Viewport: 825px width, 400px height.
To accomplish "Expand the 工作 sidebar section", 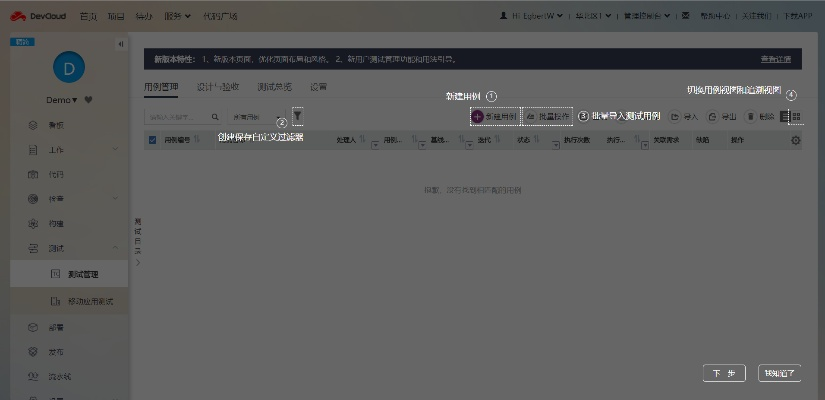I will tap(115, 150).
